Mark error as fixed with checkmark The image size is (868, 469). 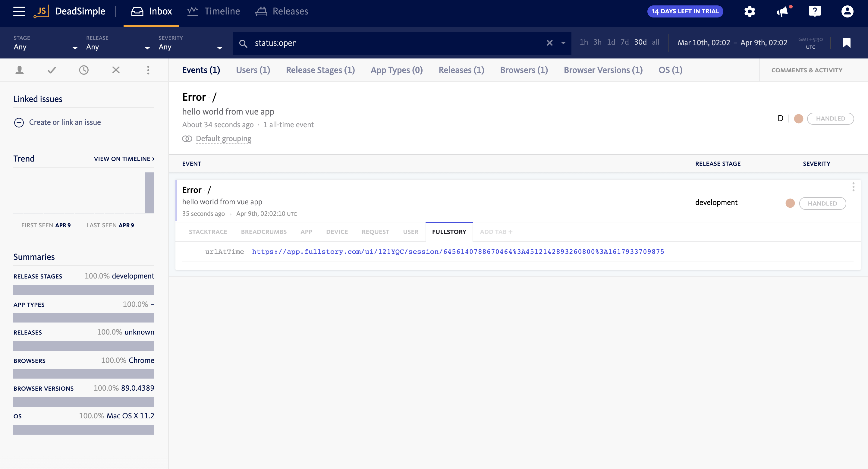[52, 70]
